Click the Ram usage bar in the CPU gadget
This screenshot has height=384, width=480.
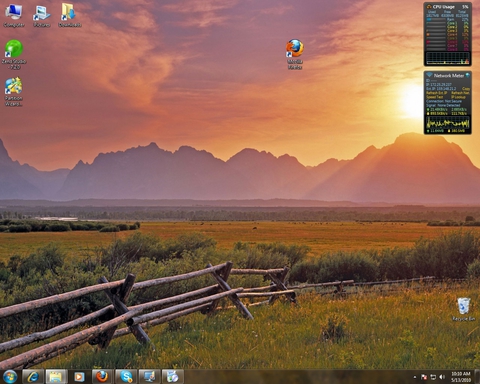click(x=436, y=19)
